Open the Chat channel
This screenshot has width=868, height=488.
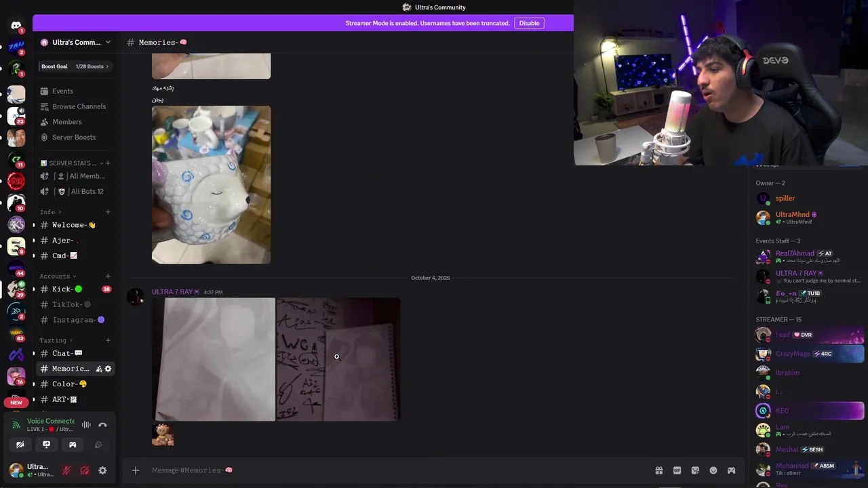point(75,353)
